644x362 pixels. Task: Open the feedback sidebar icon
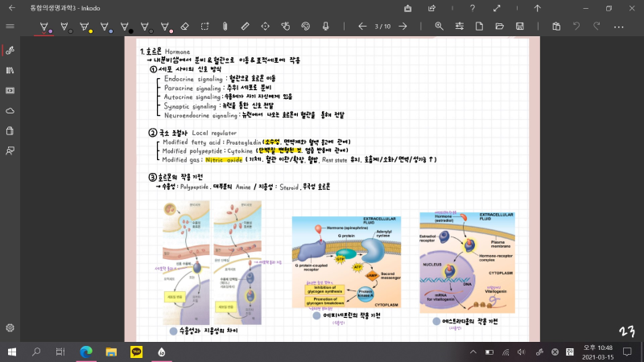(x=10, y=151)
